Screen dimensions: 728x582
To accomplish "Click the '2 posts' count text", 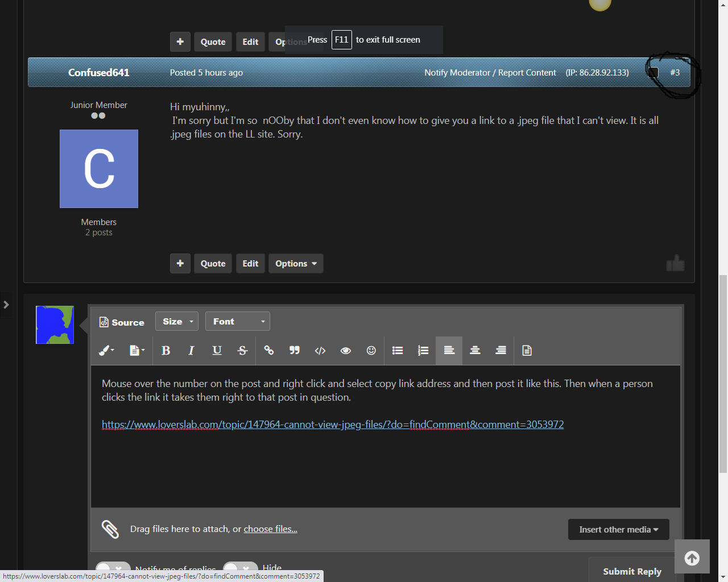I will coord(99,232).
